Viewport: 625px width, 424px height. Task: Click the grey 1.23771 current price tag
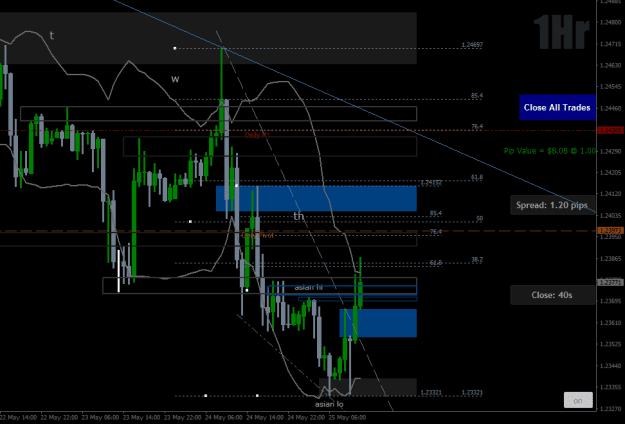click(611, 283)
